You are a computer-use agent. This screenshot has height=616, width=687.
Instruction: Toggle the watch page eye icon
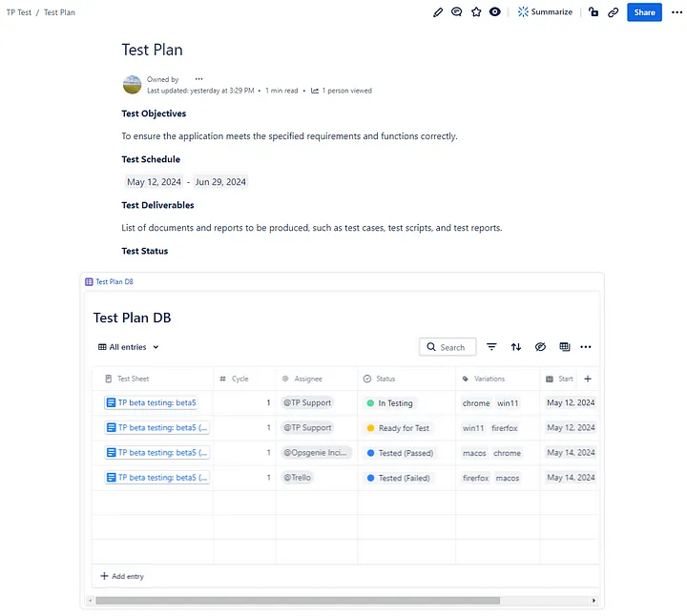(494, 12)
